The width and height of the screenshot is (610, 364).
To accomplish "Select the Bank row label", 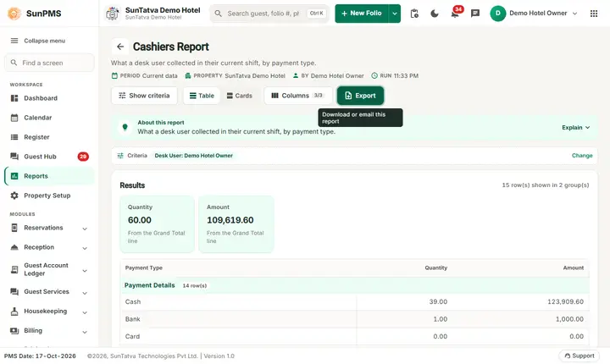I will click(132, 319).
